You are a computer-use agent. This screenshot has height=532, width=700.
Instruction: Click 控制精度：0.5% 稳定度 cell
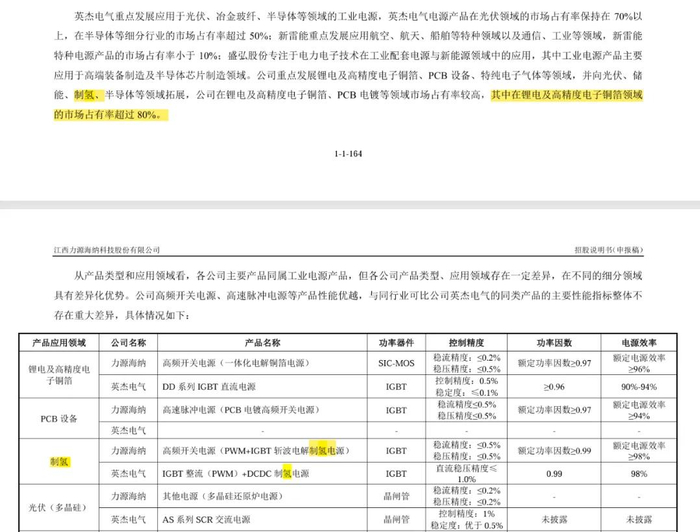point(467,387)
